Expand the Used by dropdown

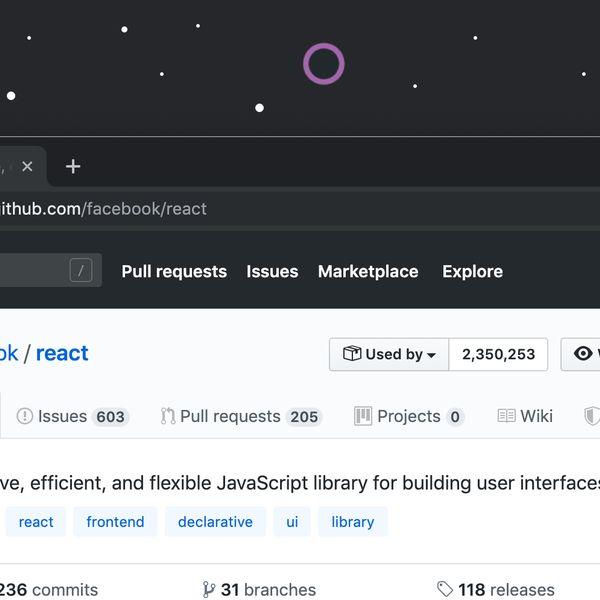pos(389,354)
